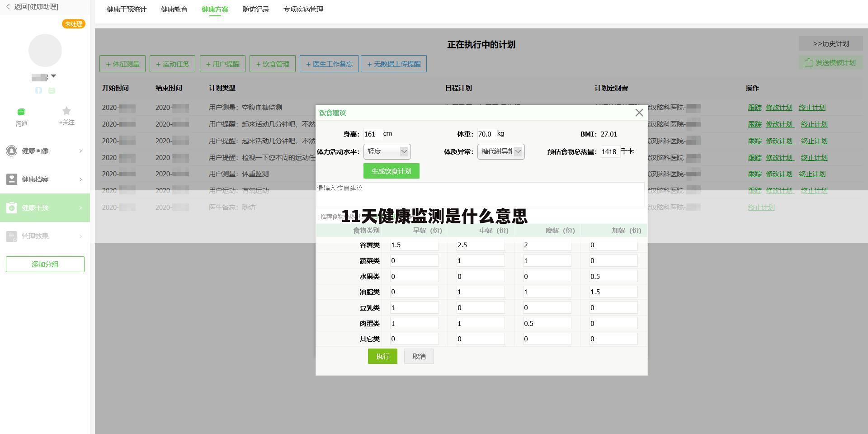Open 体质异常 dropdown

pos(501,151)
